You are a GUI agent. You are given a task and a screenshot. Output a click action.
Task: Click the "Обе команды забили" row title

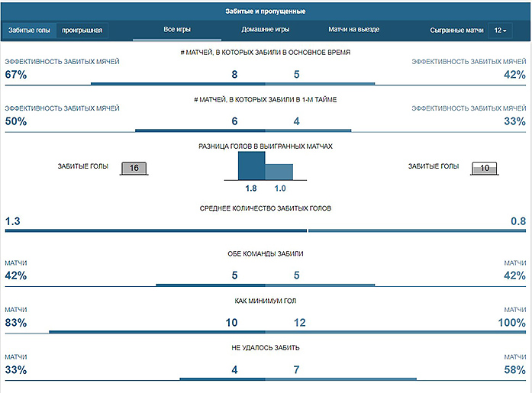coord(266,253)
